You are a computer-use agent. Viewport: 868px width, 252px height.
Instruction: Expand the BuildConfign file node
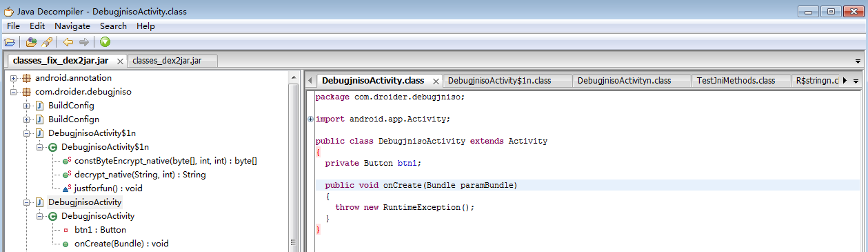coord(26,119)
